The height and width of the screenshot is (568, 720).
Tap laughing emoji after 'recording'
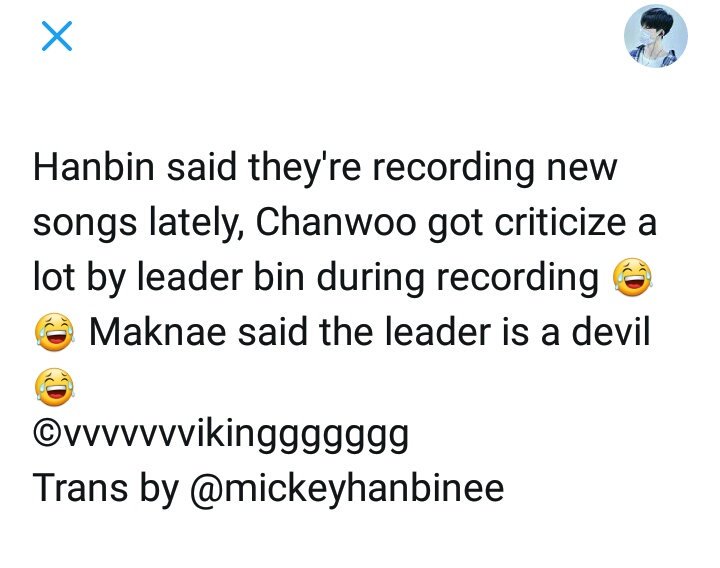pyautogui.click(x=632, y=277)
